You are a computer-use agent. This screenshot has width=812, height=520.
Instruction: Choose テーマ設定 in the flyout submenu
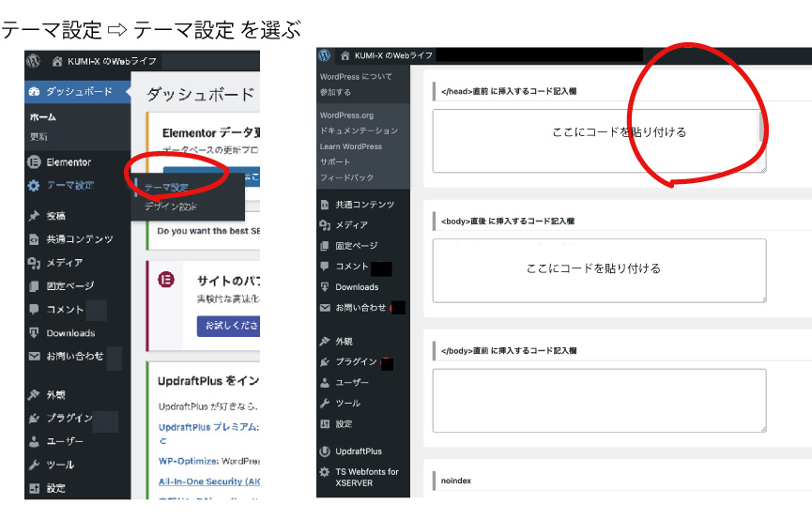point(166,188)
